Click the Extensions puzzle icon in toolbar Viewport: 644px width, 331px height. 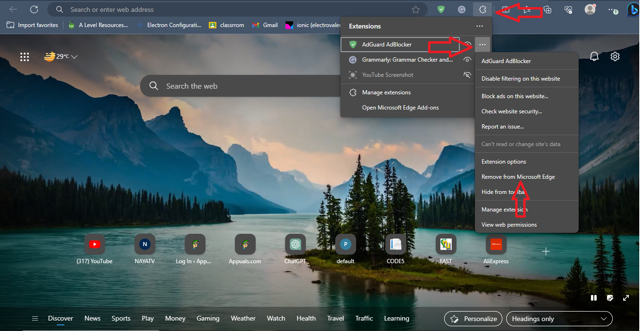tap(483, 9)
